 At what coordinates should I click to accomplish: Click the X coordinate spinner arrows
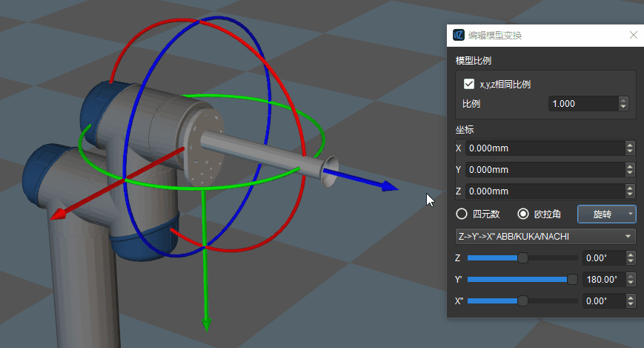pos(630,148)
